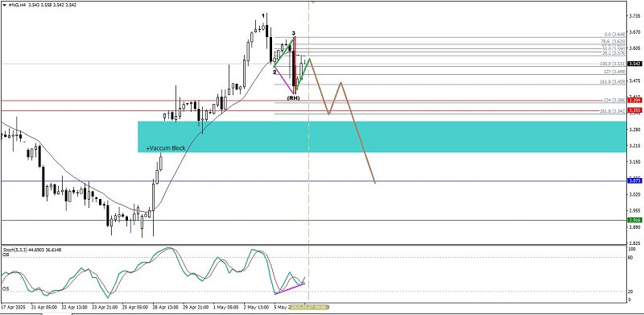
Task: Click the wave label 1 at the top
Action: 263,15
